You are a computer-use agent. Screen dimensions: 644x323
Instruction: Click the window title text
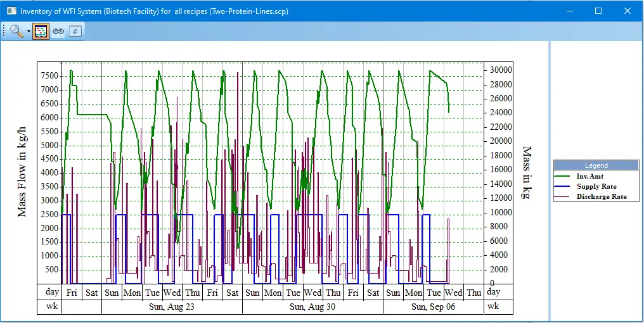[155, 11]
